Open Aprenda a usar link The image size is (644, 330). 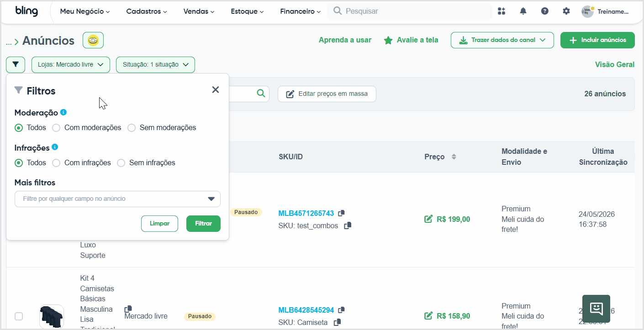345,40
